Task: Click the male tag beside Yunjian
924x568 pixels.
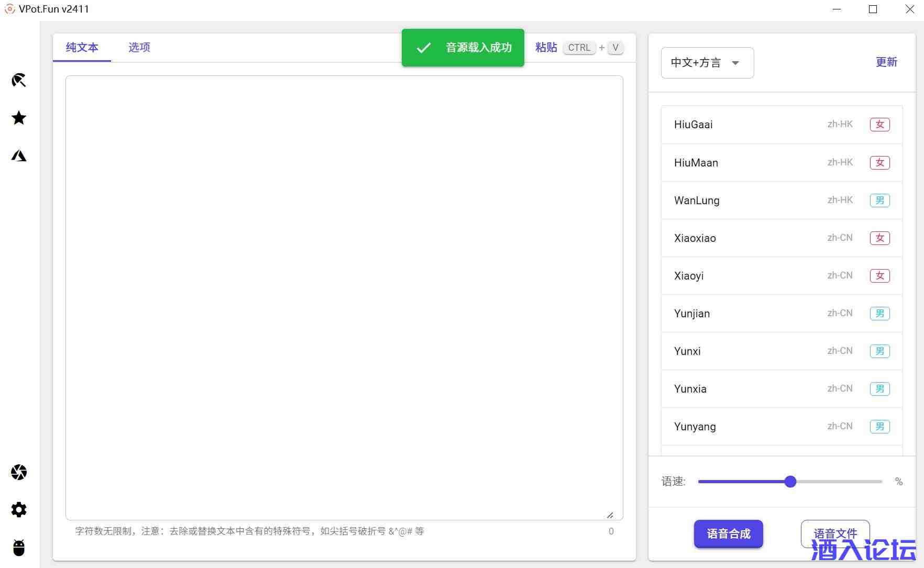Action: 879,314
